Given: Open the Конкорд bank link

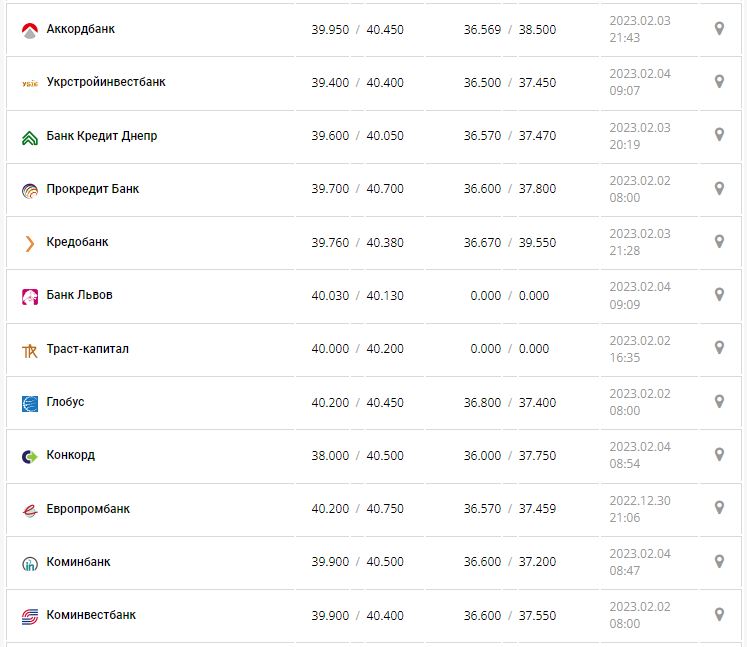Looking at the screenshot, I should coord(71,455).
